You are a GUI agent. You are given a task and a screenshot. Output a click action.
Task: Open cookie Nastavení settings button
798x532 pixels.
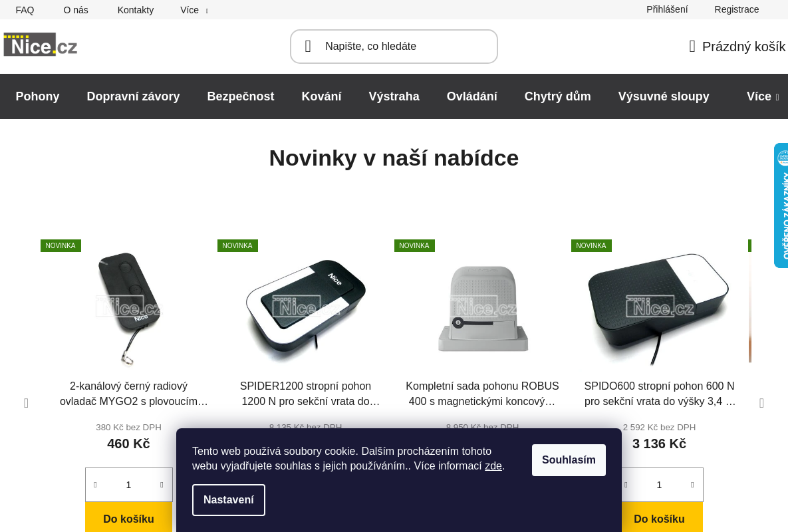(x=229, y=500)
